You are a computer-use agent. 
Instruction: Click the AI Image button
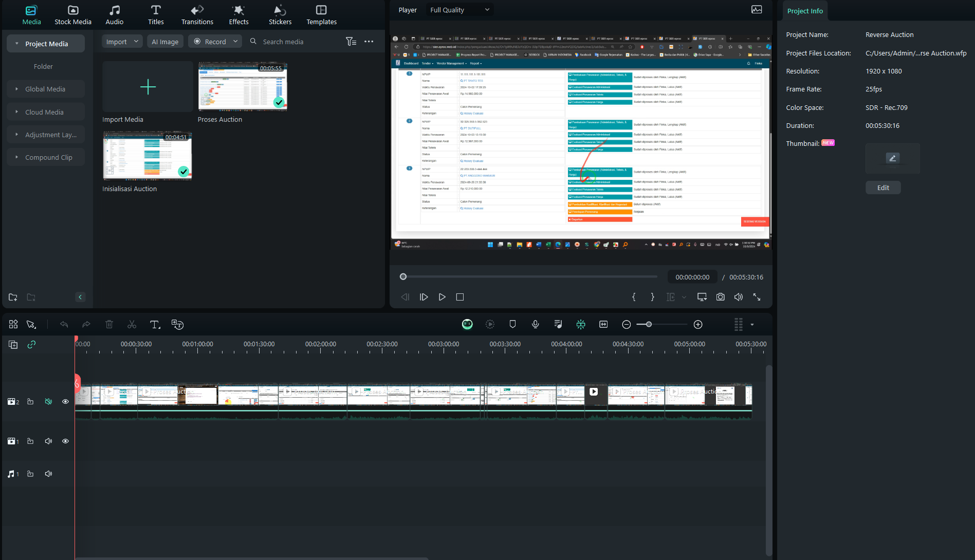tap(165, 42)
